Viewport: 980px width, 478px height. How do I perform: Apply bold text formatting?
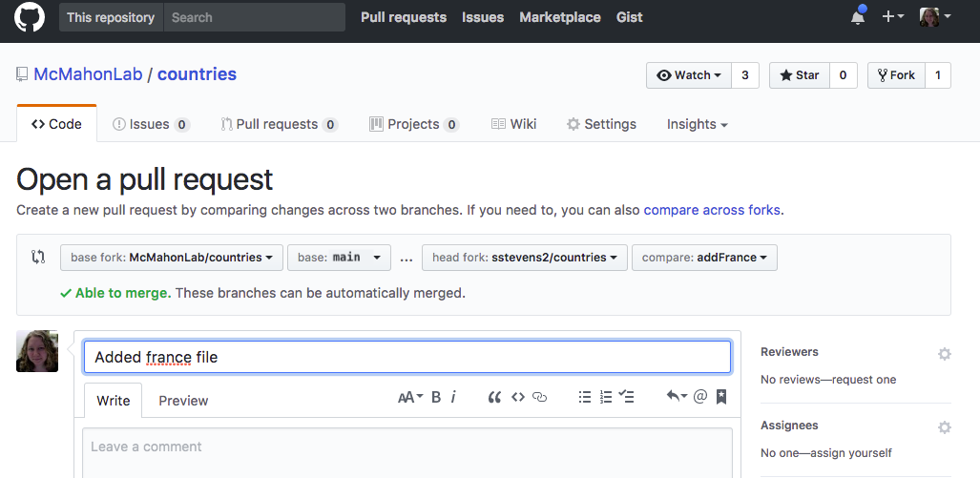436,397
